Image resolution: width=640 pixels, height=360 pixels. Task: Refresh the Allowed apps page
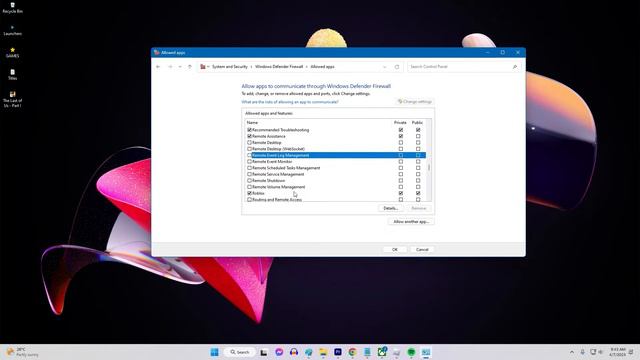tap(397, 67)
